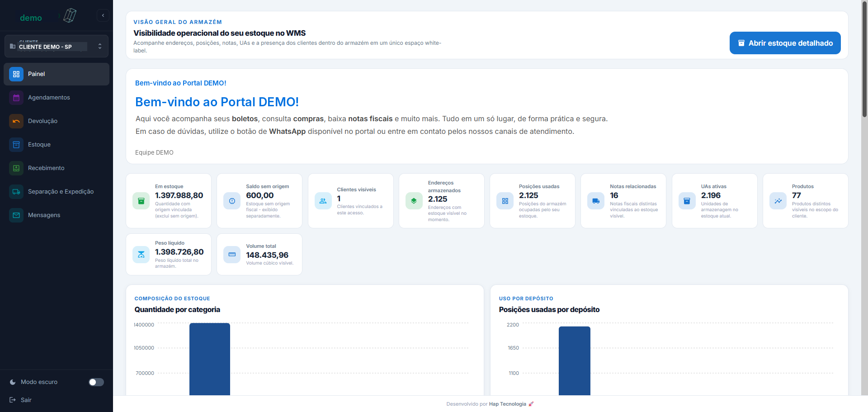Open Mensagens from the sidebar
Image resolution: width=868 pixels, height=412 pixels.
point(57,215)
